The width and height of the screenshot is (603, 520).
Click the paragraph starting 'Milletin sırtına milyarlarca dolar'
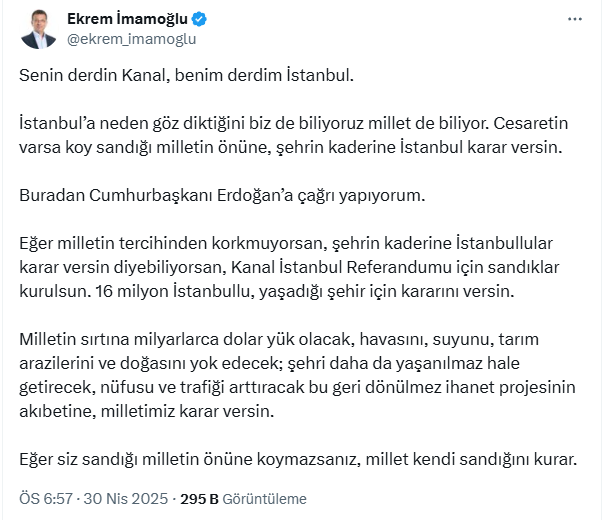[x=297, y=375]
